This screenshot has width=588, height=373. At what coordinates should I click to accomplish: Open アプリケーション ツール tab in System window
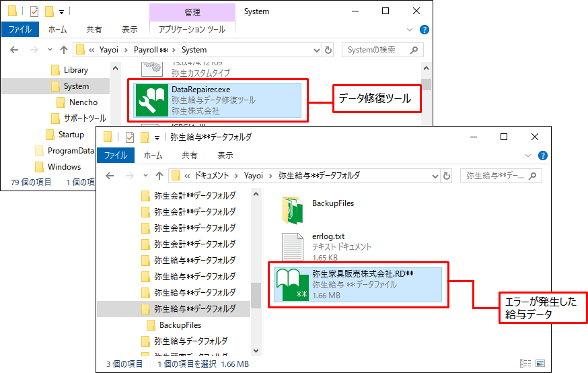tap(192, 29)
